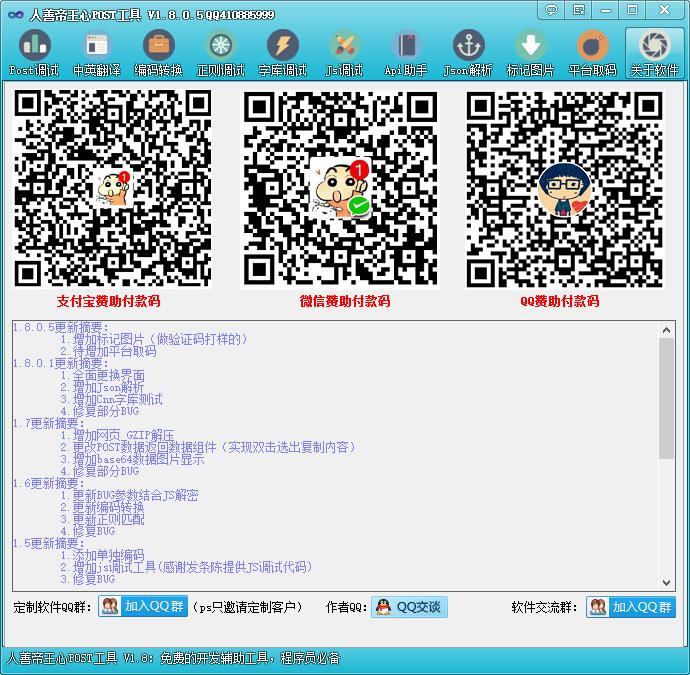Open the 平台取码 bomb tool
The width and height of the screenshot is (690, 675).
point(592,53)
